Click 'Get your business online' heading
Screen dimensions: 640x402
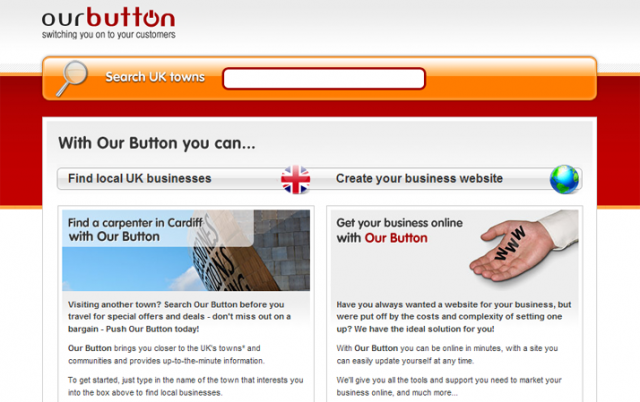coord(399,223)
